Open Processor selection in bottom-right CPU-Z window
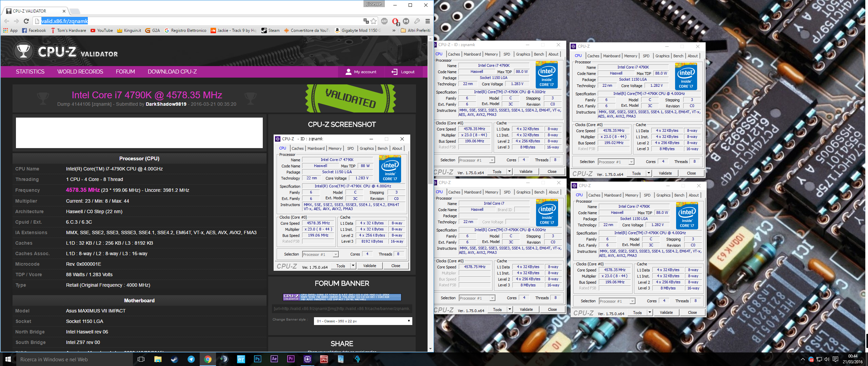Viewport: 868px width, 366px height. coord(617,301)
